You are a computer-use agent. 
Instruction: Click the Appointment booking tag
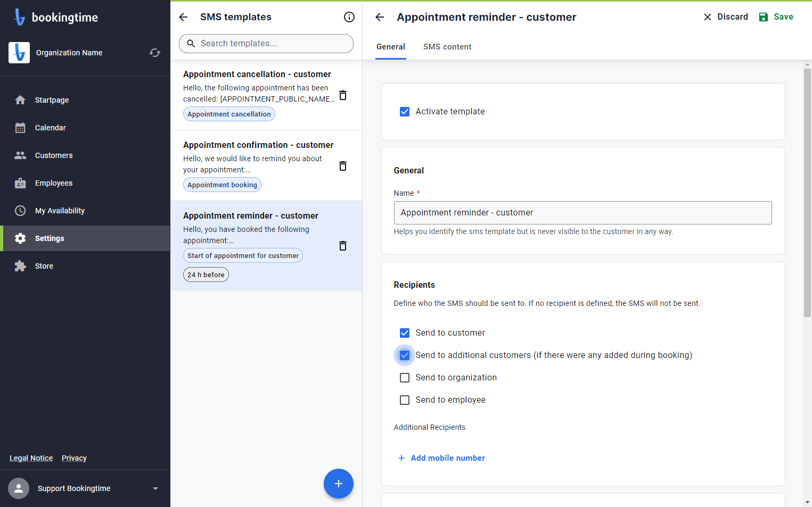[222, 185]
